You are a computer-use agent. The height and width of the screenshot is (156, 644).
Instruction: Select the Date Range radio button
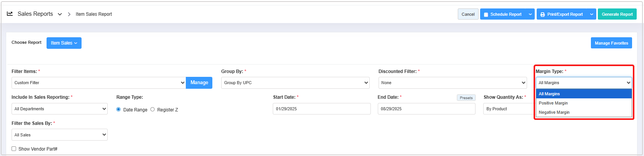(118, 110)
